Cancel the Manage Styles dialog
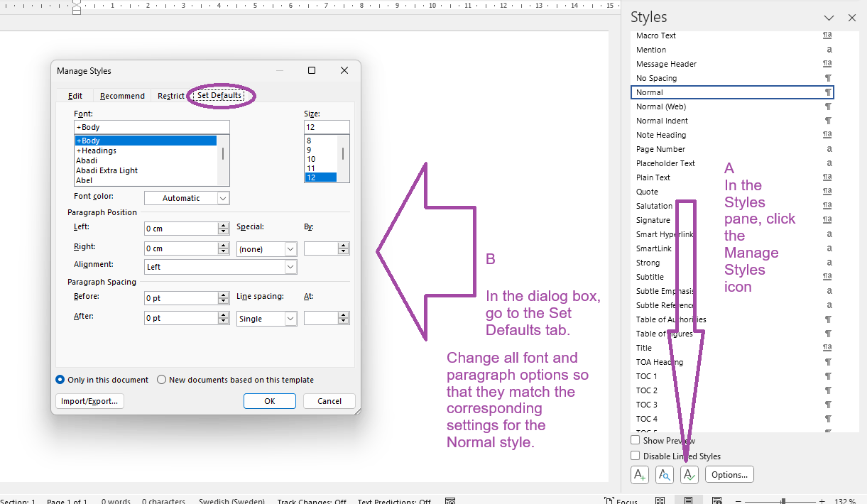Viewport: 867px width, 504px height. [x=329, y=401]
